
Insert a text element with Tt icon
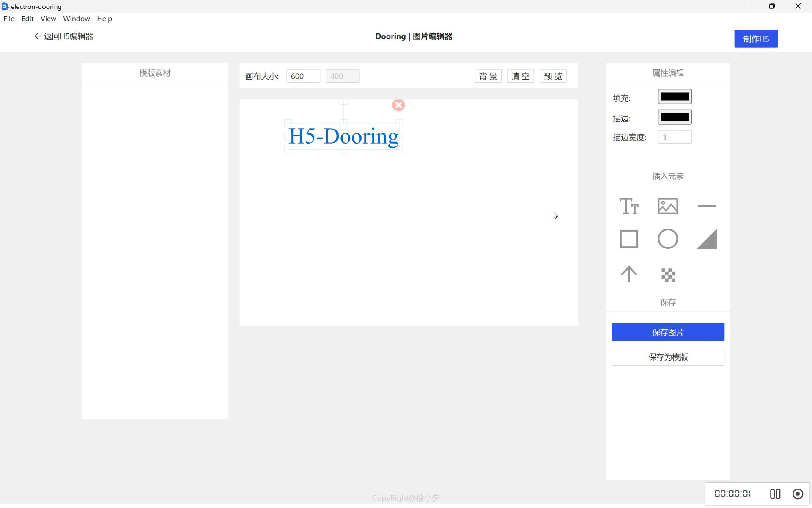(628, 206)
